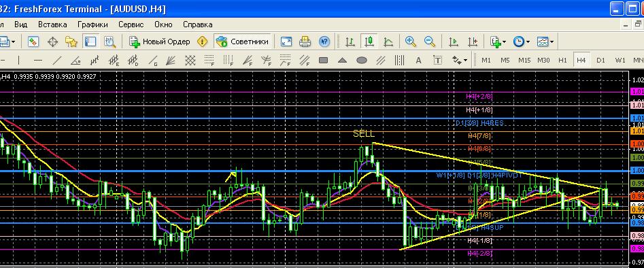Select the trendline drawing tool
This screenshot has width=644, height=268.
click(57, 61)
